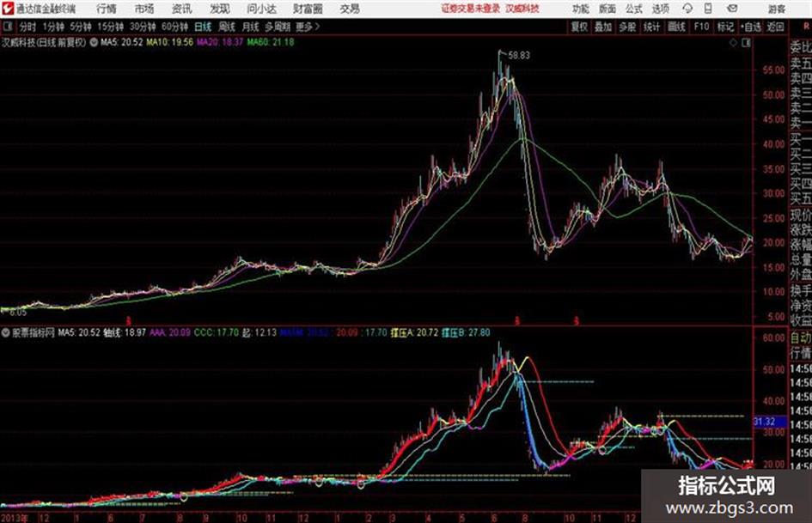Click the mail envelope icon
Screen dimensions: 812x523
point(732,9)
